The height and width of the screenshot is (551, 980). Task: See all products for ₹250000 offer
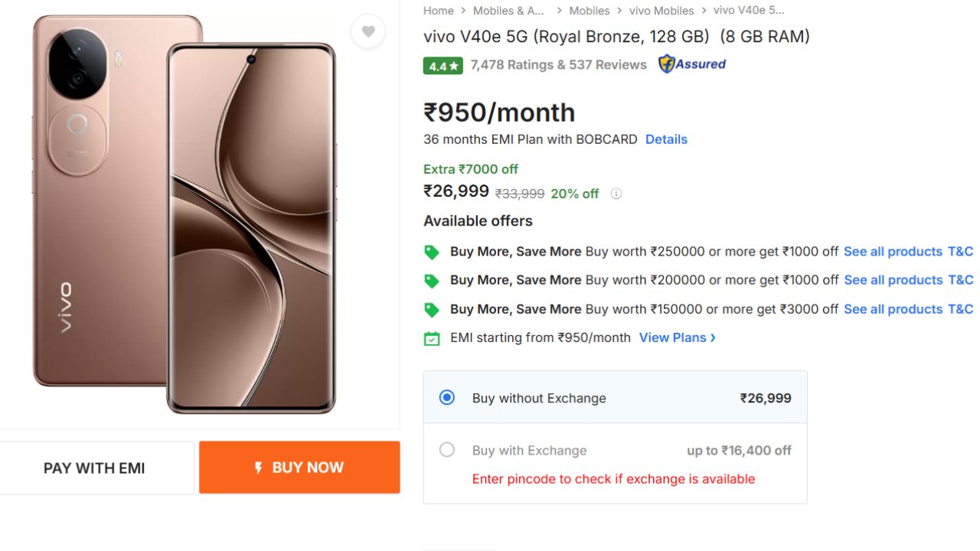(x=893, y=252)
